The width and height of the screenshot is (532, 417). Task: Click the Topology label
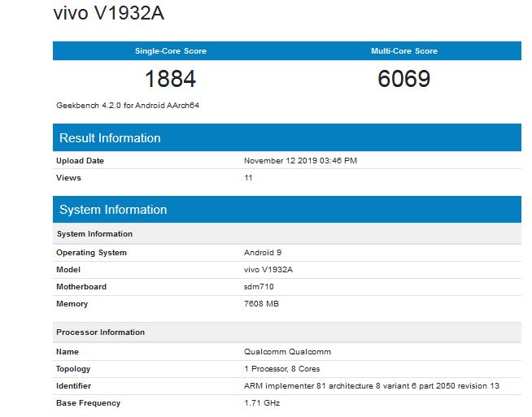(x=73, y=369)
